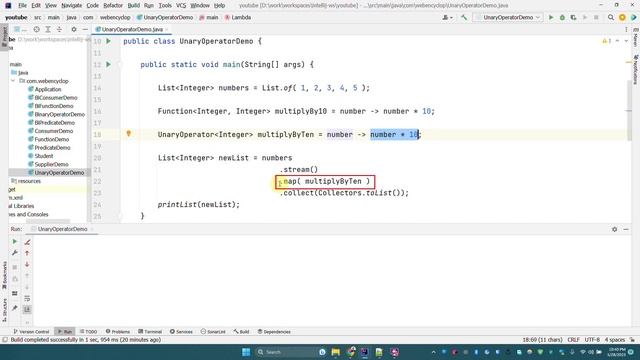The height and width of the screenshot is (360, 640).
Task: Run class from gutter at line 10
Action: (108, 41)
